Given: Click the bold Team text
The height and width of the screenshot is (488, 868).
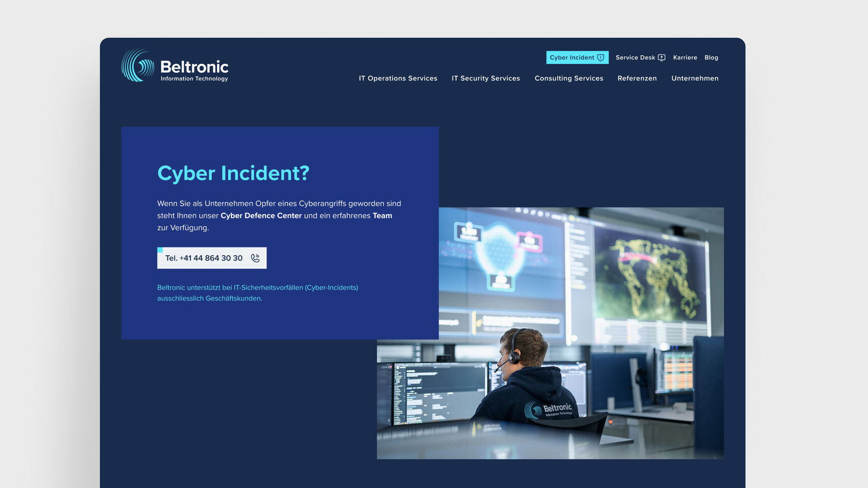Looking at the screenshot, I should (x=382, y=216).
